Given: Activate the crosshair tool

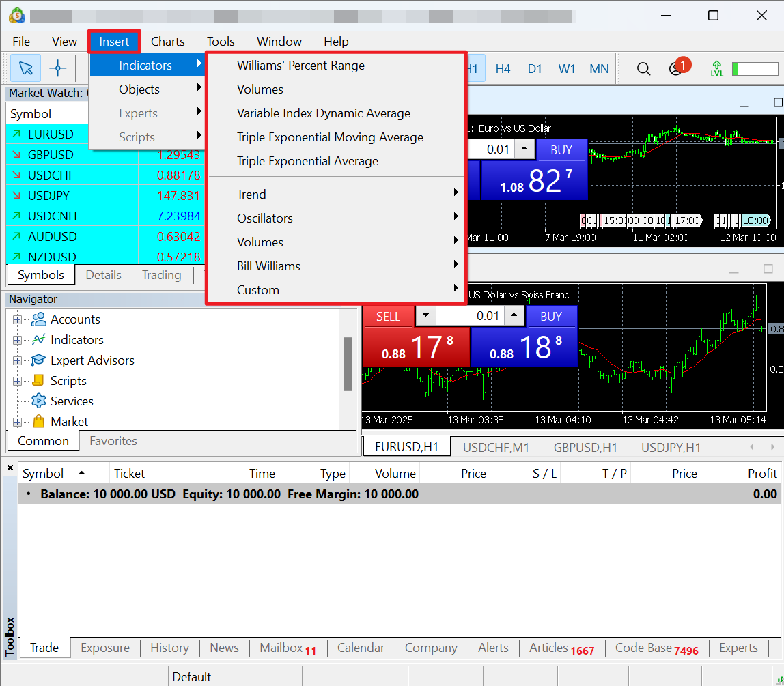Looking at the screenshot, I should [x=58, y=68].
